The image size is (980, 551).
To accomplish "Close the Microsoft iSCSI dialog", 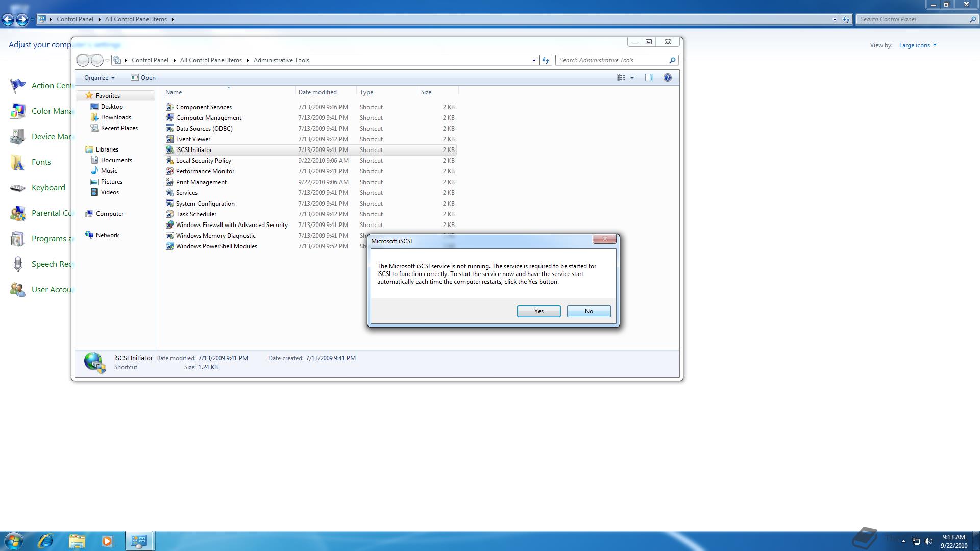I will (x=604, y=239).
